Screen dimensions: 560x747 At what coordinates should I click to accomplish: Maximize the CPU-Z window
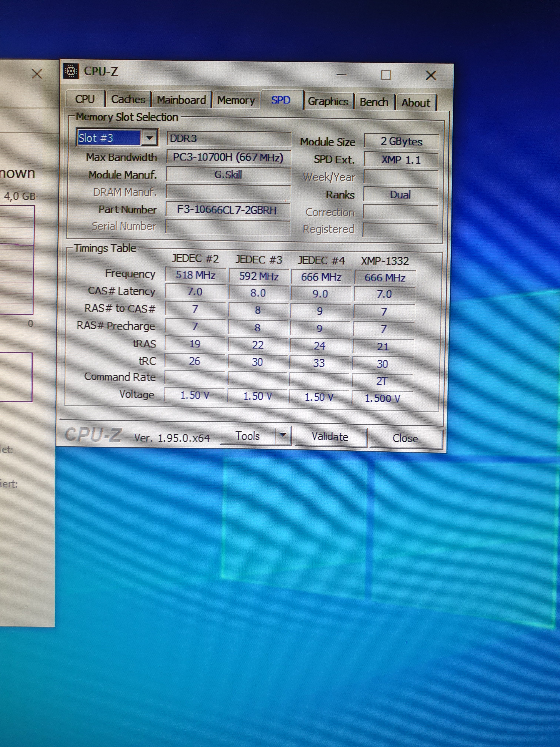click(386, 75)
